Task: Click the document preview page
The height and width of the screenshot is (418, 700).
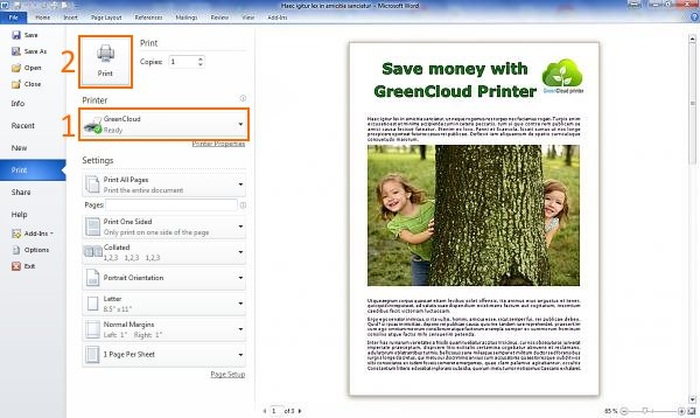Action: (x=474, y=219)
